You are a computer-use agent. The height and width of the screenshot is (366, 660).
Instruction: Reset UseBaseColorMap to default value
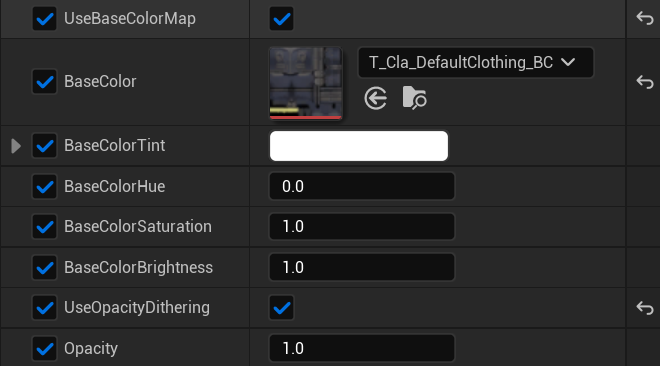644,18
